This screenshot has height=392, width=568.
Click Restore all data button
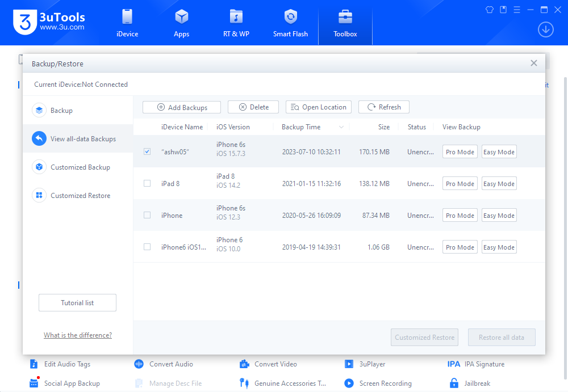click(502, 338)
